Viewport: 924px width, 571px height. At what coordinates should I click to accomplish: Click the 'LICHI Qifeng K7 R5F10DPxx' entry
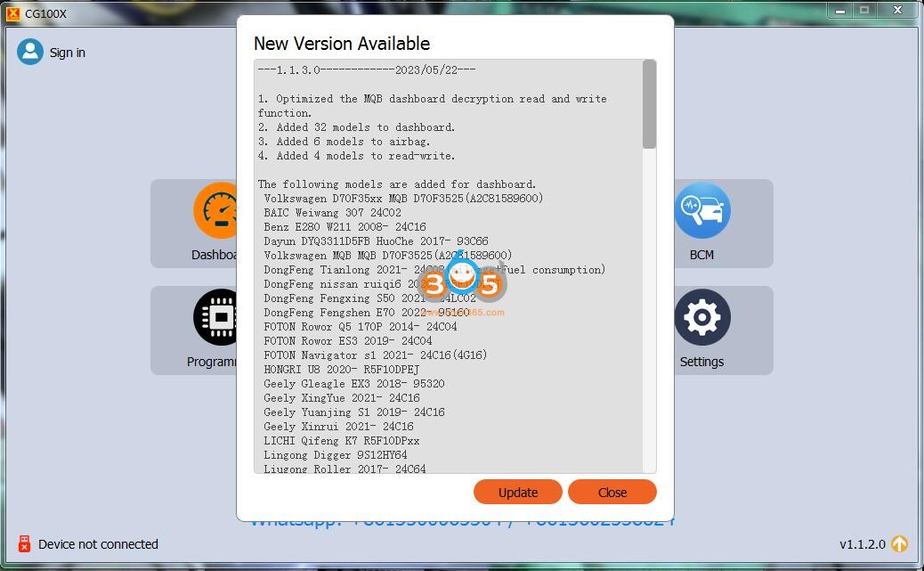(x=342, y=441)
